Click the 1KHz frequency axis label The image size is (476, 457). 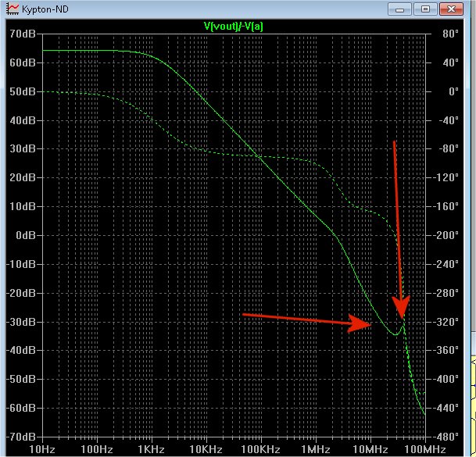point(152,449)
